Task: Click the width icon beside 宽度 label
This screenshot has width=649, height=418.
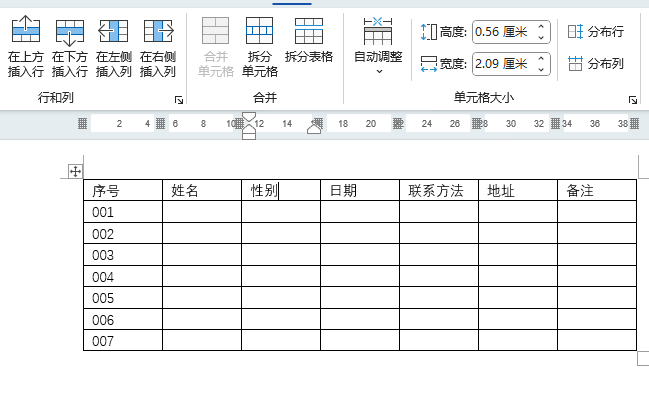Action: (428, 64)
